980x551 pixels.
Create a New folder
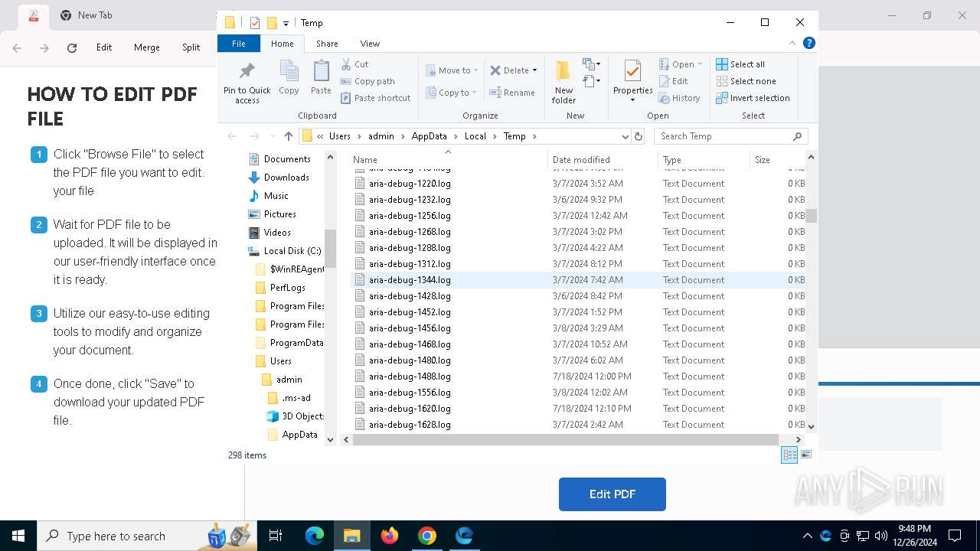coord(563,83)
